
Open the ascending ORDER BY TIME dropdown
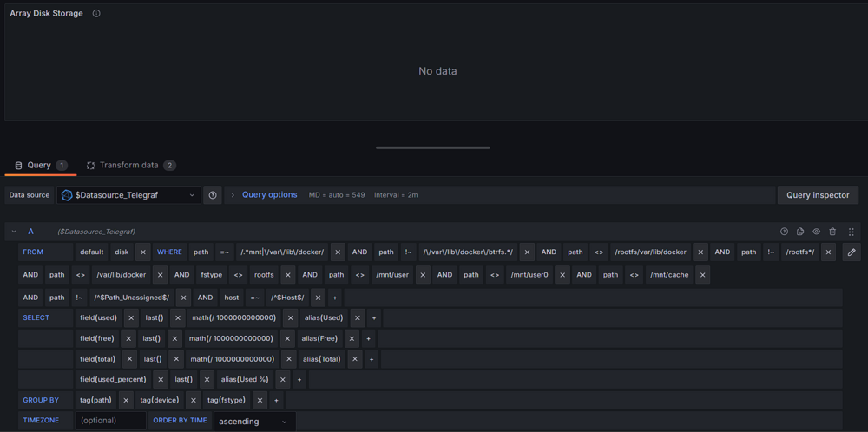click(254, 421)
